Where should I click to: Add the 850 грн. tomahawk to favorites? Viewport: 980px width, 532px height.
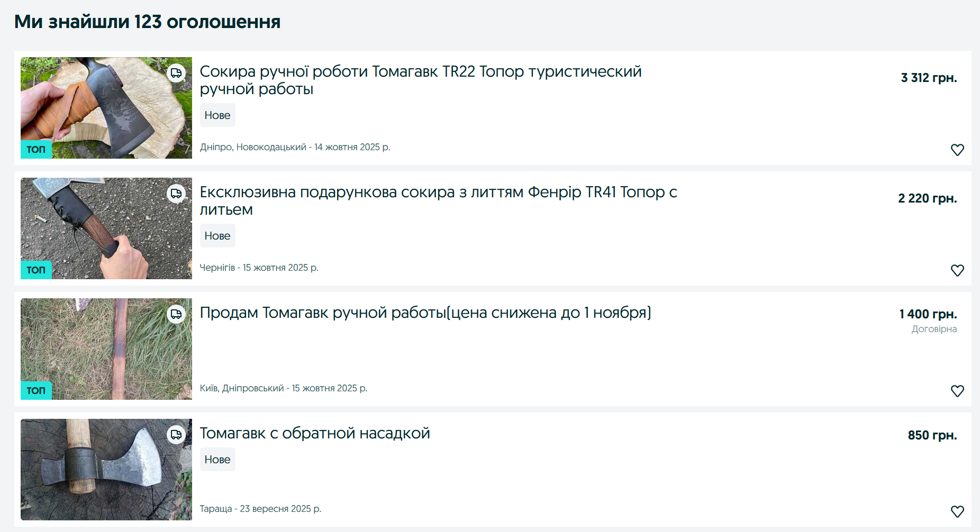click(x=957, y=511)
